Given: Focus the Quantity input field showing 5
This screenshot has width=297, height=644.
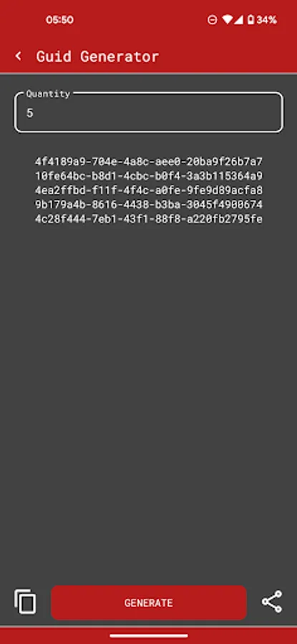Looking at the screenshot, I should click(149, 112).
